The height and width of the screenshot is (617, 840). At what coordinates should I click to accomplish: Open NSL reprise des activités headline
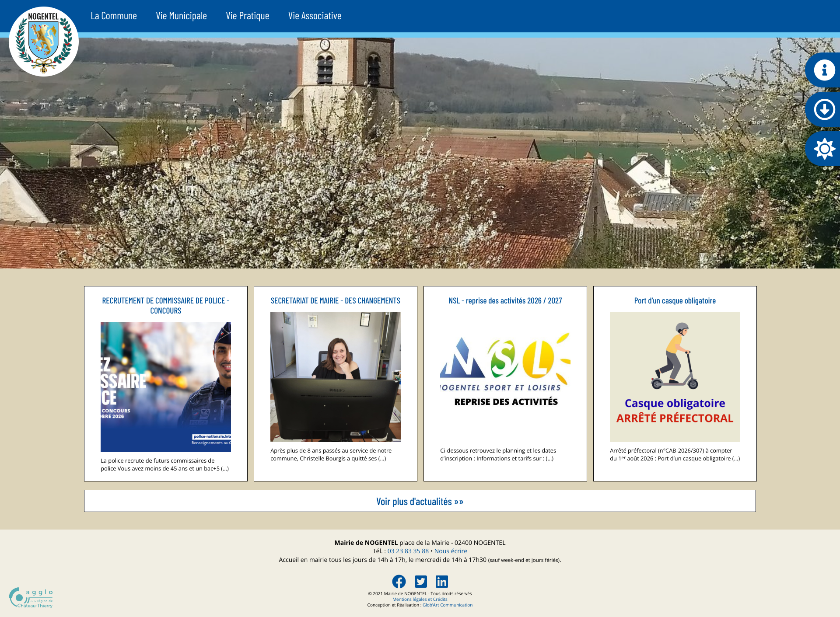tap(505, 301)
